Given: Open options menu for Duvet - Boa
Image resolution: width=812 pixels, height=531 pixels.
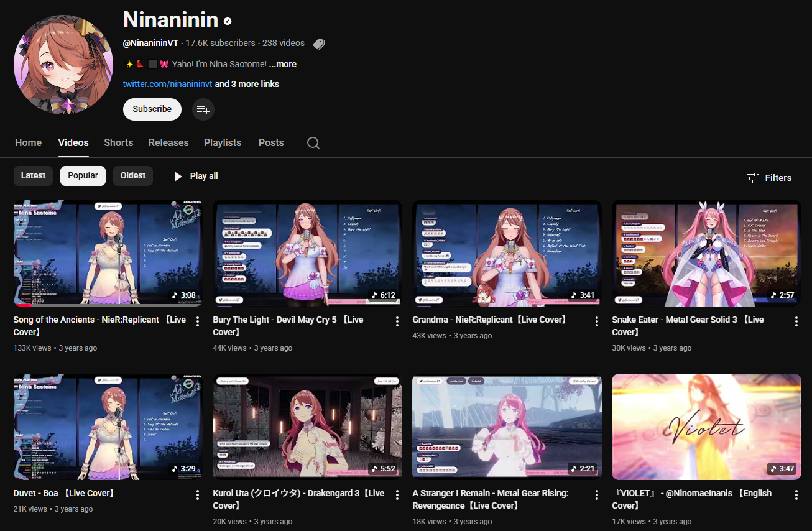Looking at the screenshot, I should coord(198,495).
